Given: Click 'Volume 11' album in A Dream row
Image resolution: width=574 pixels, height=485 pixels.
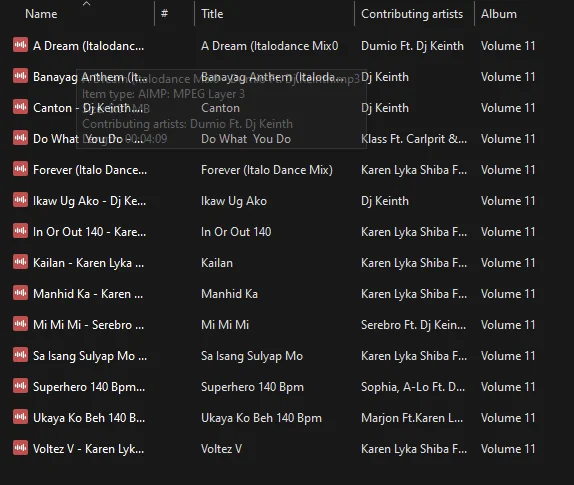Looking at the screenshot, I should pos(508,46).
